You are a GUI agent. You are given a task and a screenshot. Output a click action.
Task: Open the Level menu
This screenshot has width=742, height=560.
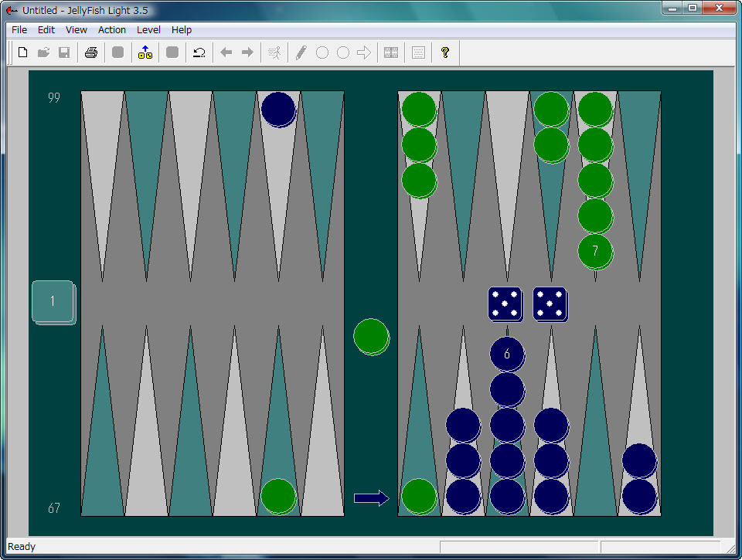(x=148, y=30)
